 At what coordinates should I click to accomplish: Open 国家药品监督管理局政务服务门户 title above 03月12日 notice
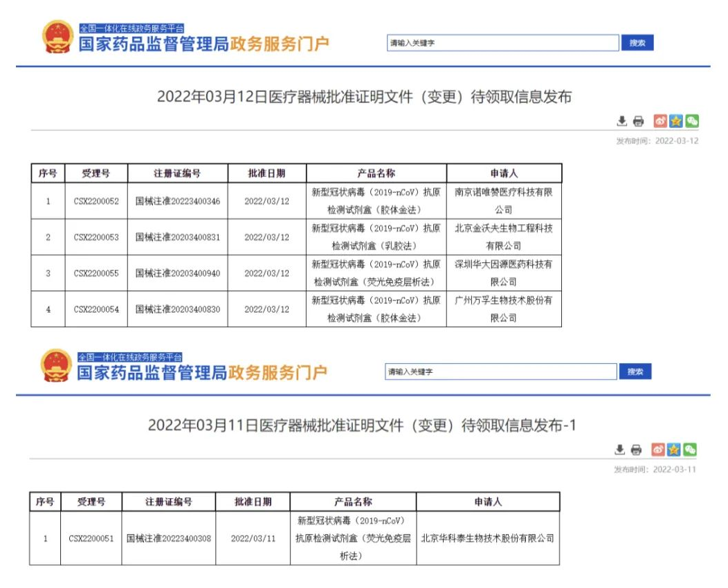203,44
